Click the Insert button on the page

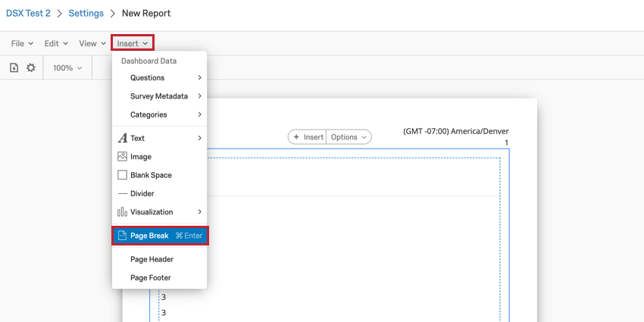(308, 137)
